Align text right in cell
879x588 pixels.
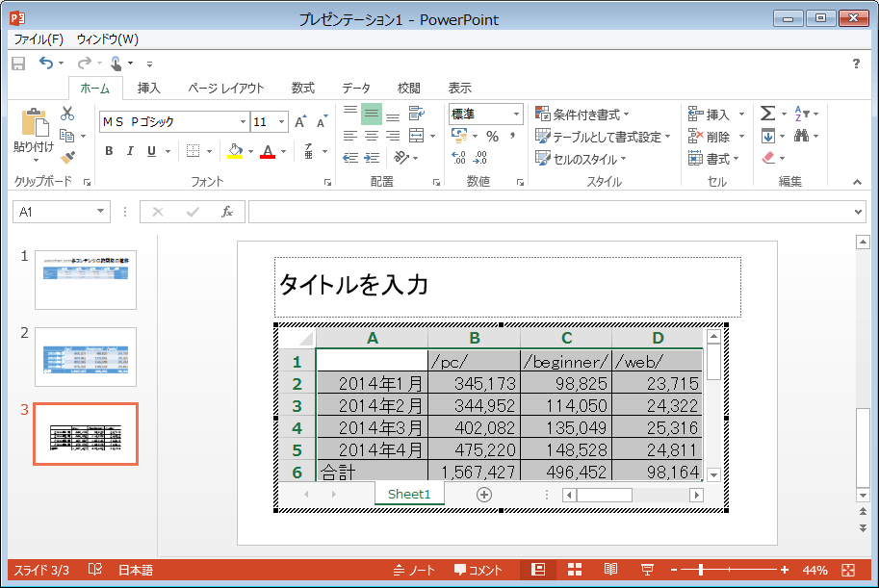click(x=393, y=136)
